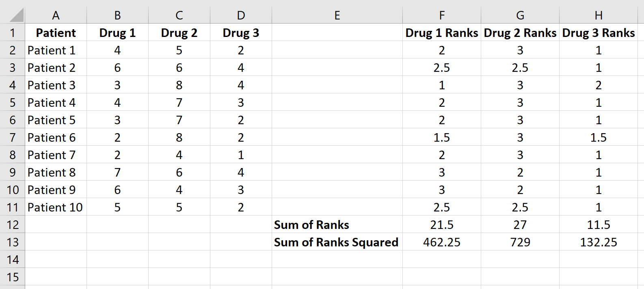The height and width of the screenshot is (289, 644).
Task: Select the Patient 10 cell
Action: point(56,207)
